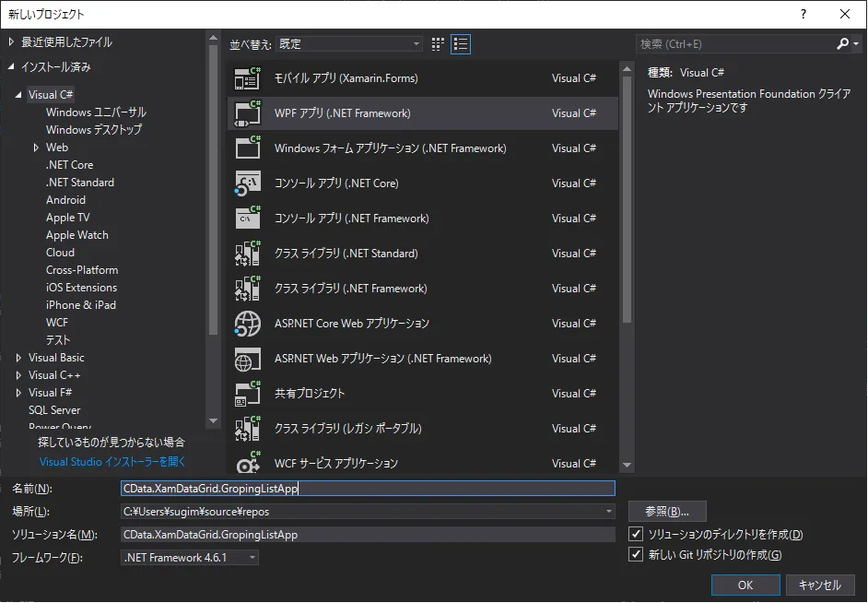
Task: Select the モバイル アプリ (Xamarin.Forms) template icon
Action: point(247,77)
